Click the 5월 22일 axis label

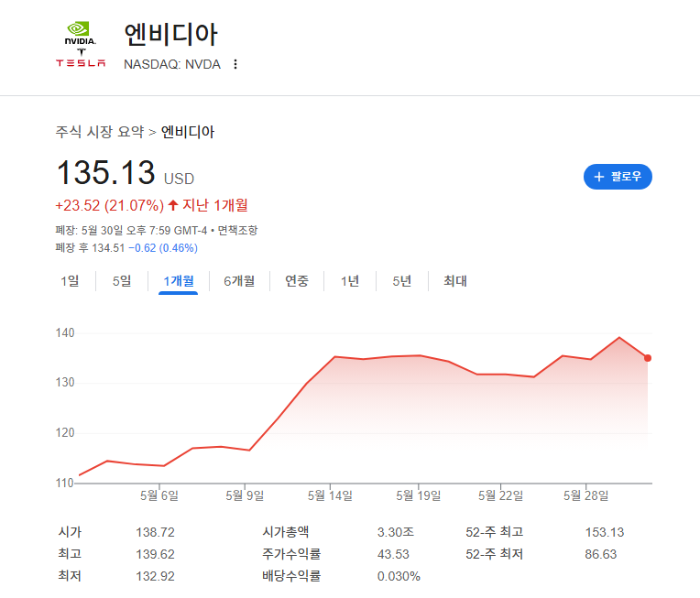[500, 495]
